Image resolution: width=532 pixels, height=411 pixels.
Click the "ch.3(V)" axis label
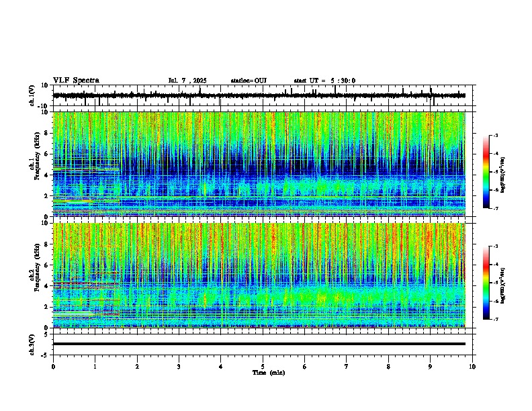click(x=32, y=345)
